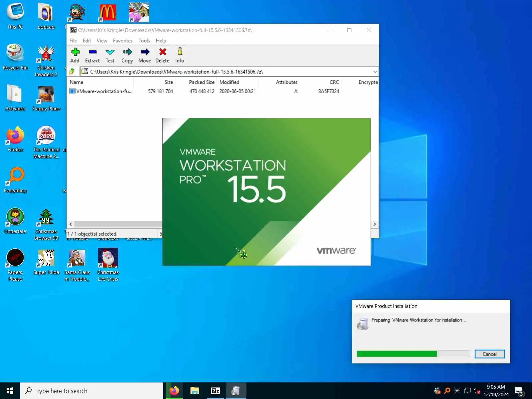Select the Copy toolbar icon
This screenshot has height=399, width=532.
(127, 55)
